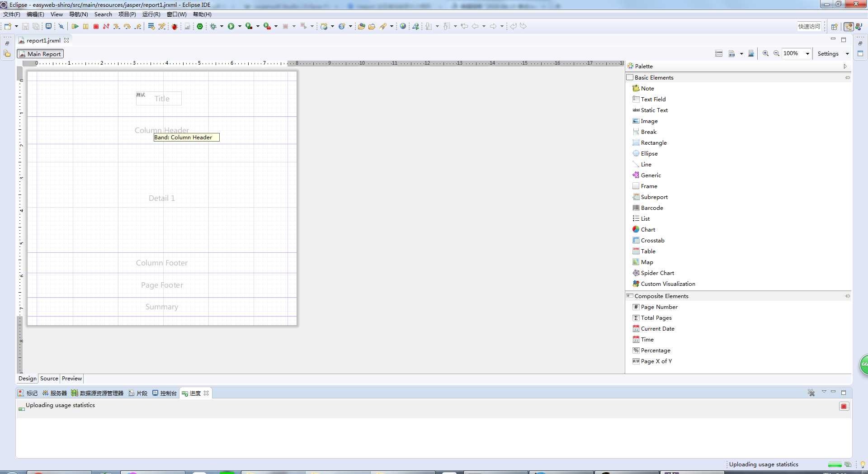Click the 快速访问 quick access field
868x474 pixels.
[x=809, y=26]
